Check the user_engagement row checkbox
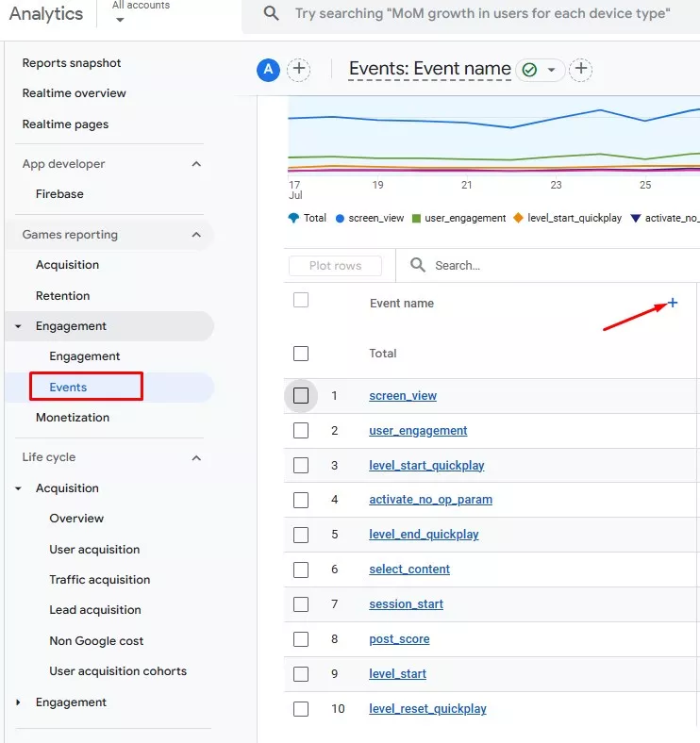The image size is (700, 743). (301, 431)
